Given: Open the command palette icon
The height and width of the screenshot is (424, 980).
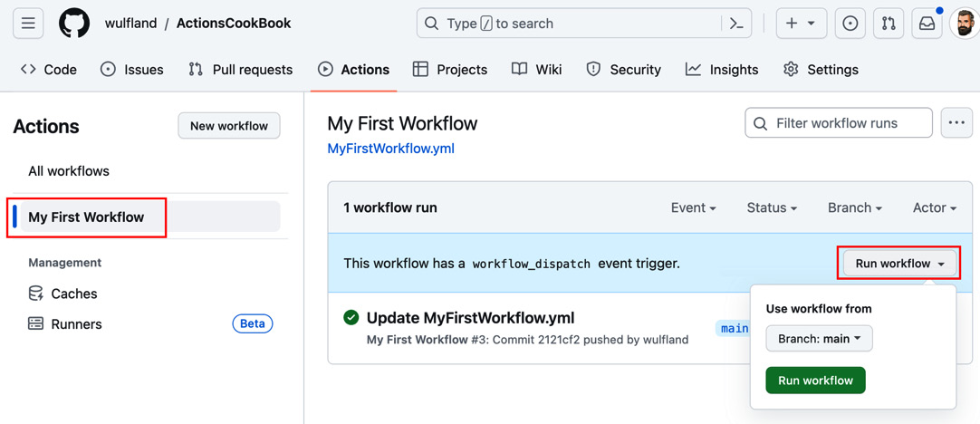Looking at the screenshot, I should coord(737,24).
